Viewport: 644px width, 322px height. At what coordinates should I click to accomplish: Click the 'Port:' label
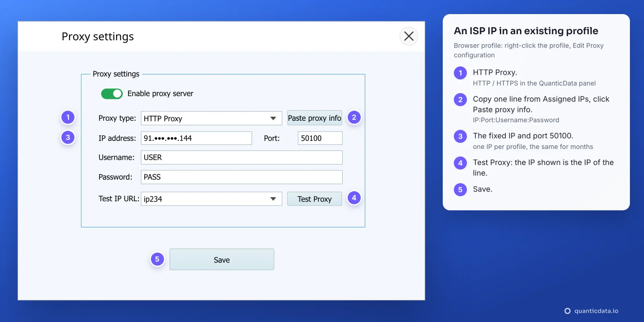(272, 138)
